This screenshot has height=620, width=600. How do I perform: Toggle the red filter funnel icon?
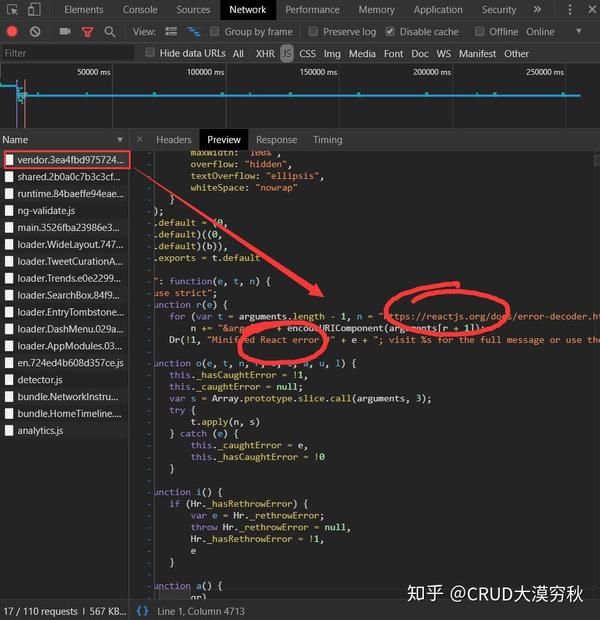click(87, 32)
